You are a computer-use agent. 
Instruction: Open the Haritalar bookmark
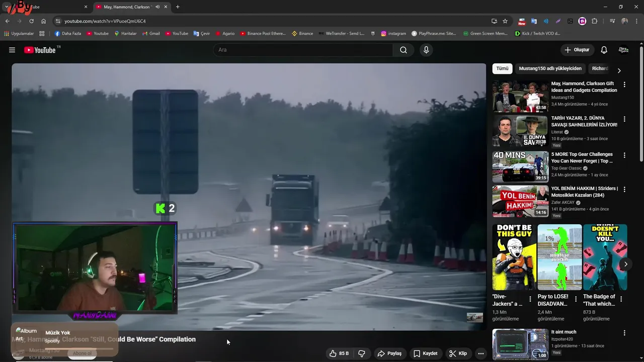click(x=125, y=34)
